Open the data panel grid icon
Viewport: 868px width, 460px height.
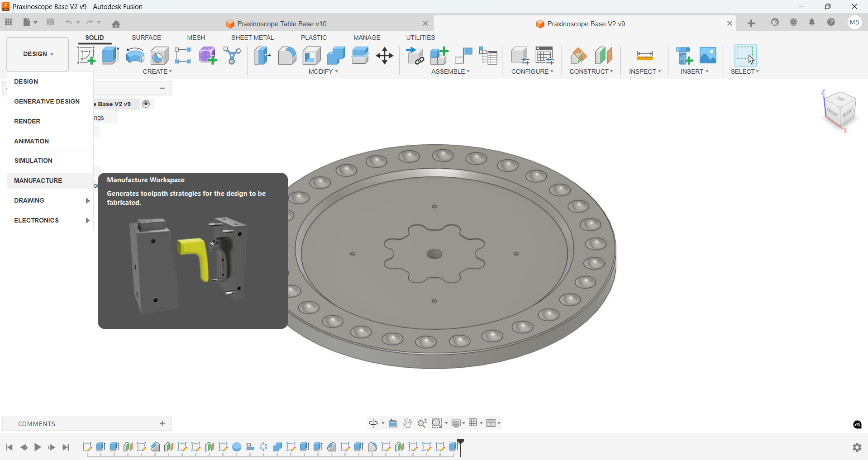(x=9, y=22)
